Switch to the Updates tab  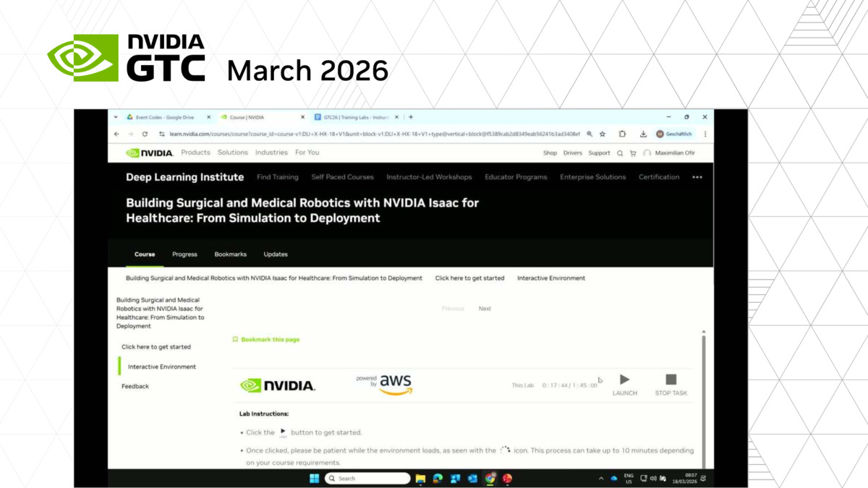276,254
